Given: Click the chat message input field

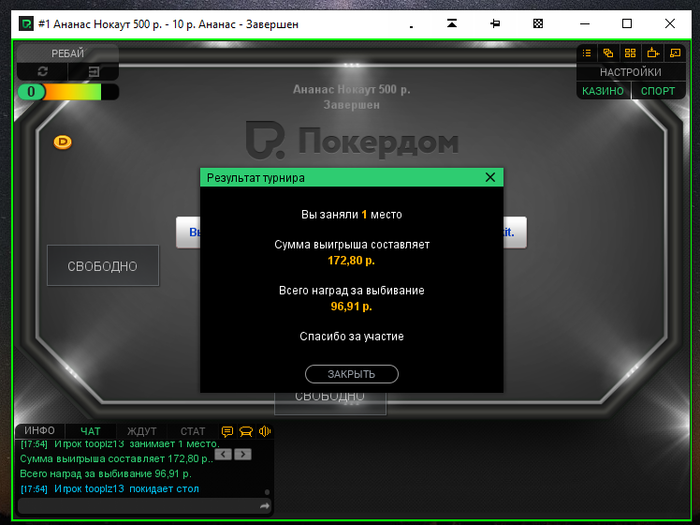Looking at the screenshot, I should (x=138, y=506).
